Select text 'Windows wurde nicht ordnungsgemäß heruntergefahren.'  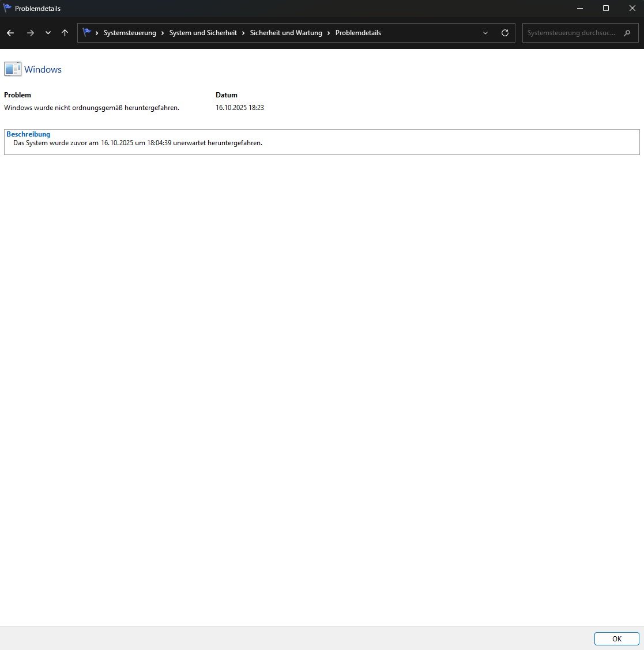click(92, 108)
